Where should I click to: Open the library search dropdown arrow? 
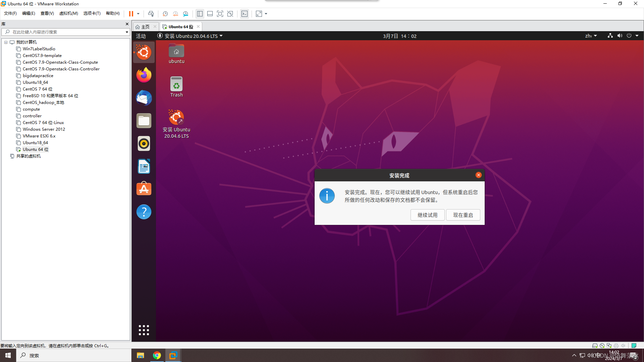click(127, 32)
